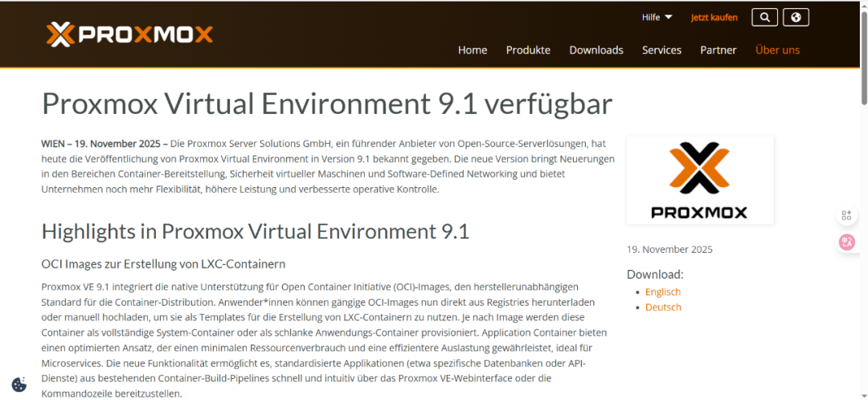Click 'OCI Images zur Erstellung von LXC-Containern' subheading

pyautogui.click(x=163, y=264)
